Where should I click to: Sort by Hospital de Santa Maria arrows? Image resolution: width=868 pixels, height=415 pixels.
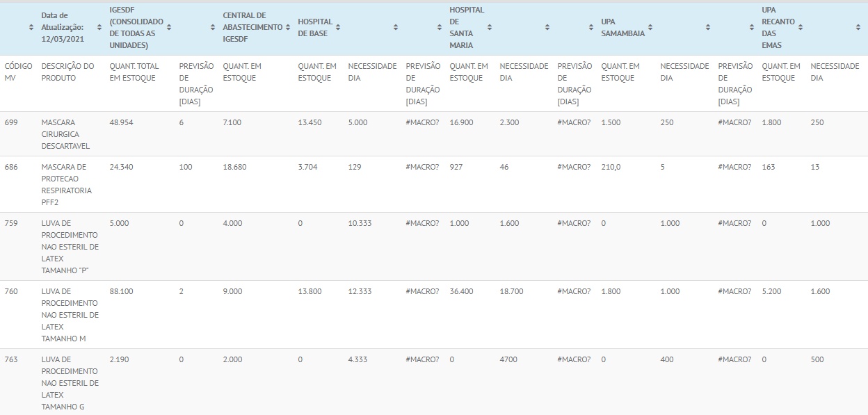pyautogui.click(x=490, y=27)
